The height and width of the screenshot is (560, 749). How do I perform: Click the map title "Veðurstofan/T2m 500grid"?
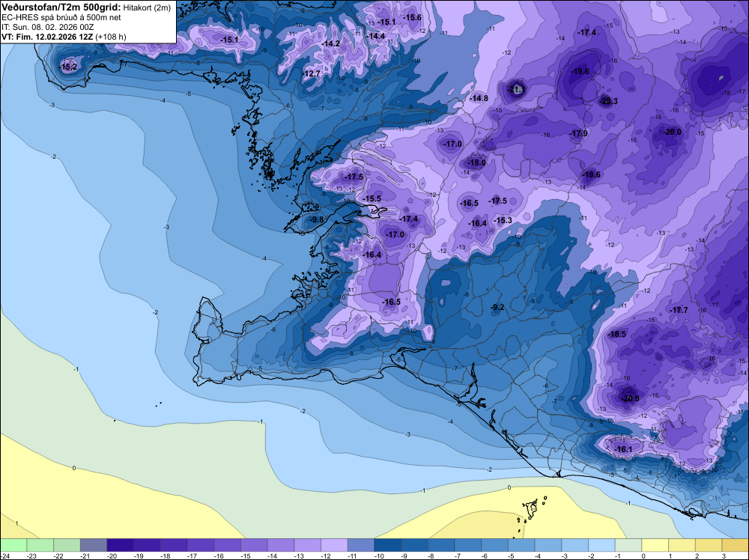(61, 7)
